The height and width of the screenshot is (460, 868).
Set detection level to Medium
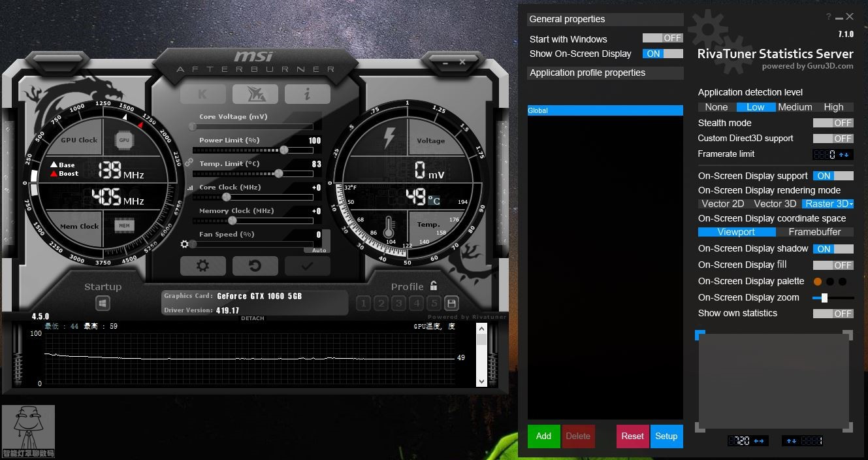pos(795,107)
